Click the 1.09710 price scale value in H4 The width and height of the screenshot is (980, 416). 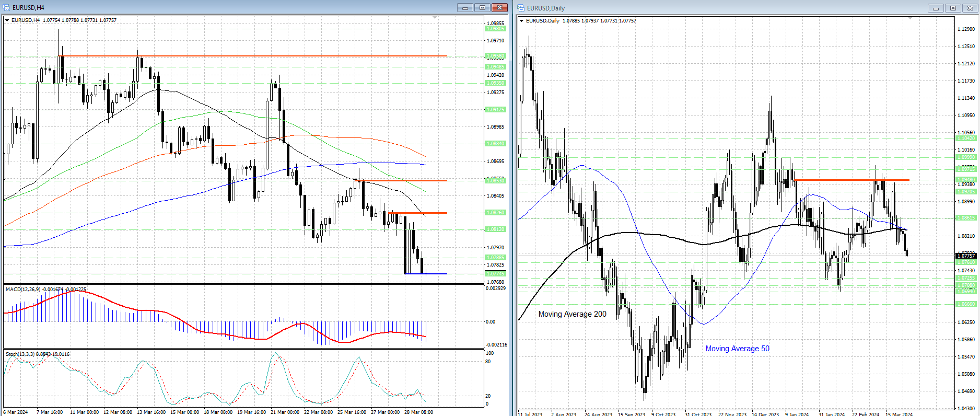click(496, 41)
